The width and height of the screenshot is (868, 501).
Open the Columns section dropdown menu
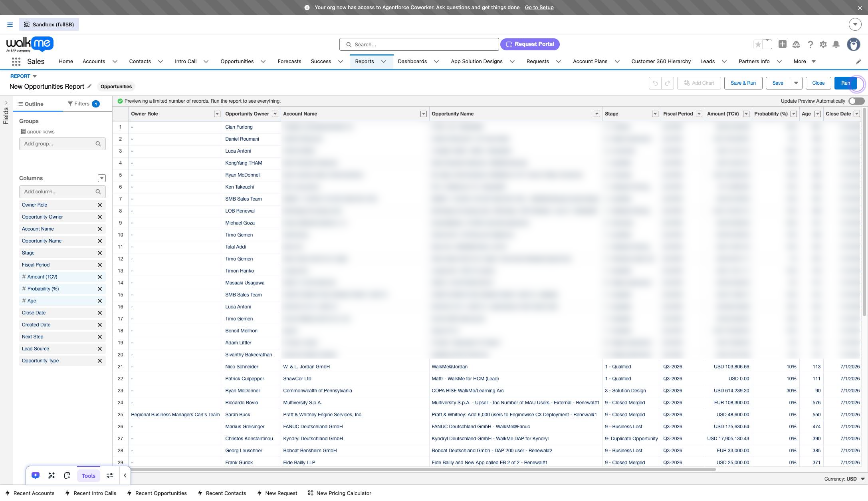(102, 178)
